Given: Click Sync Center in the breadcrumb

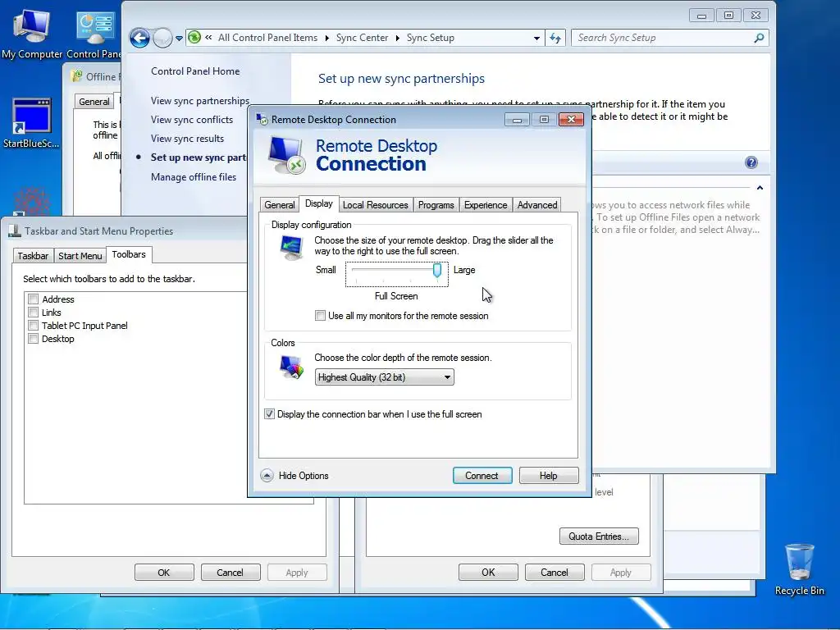Looking at the screenshot, I should tap(362, 38).
